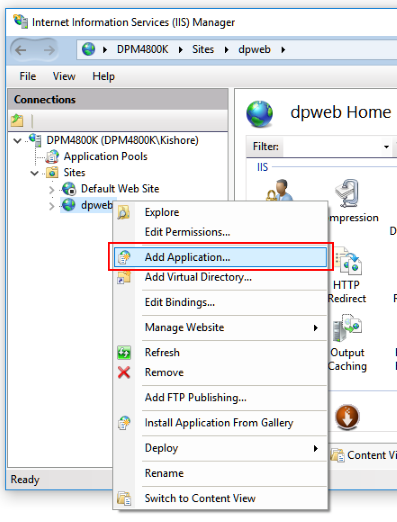Open the Help menu

[x=103, y=76]
